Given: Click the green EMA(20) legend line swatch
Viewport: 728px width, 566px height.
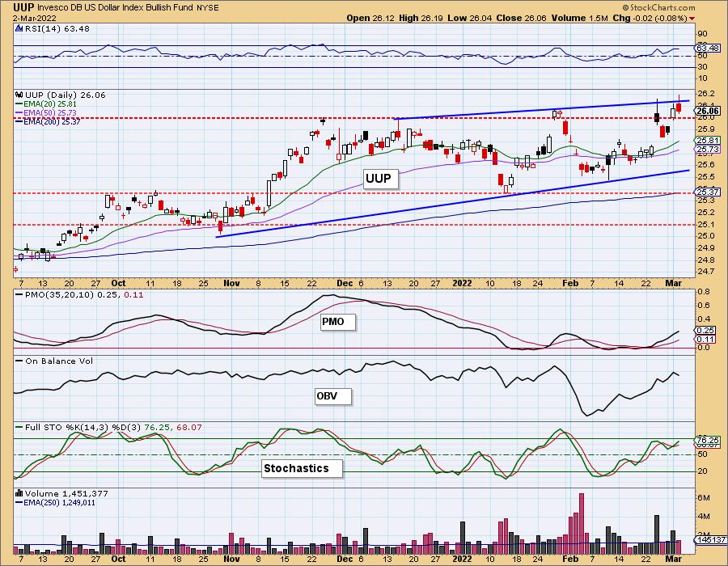Looking at the screenshot, I should pos(19,104).
